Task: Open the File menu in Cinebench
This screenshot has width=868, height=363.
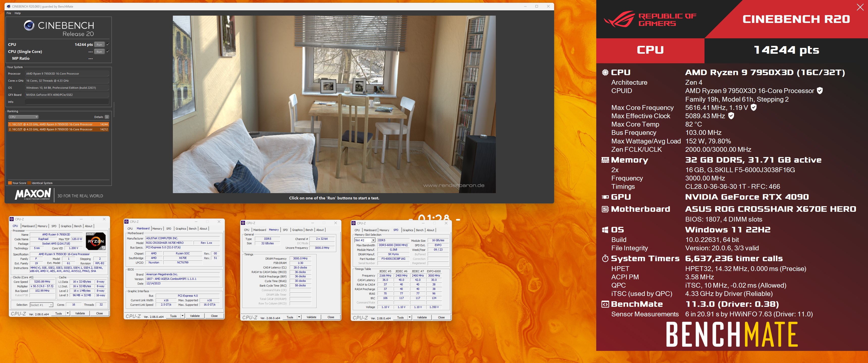Action: tap(9, 13)
